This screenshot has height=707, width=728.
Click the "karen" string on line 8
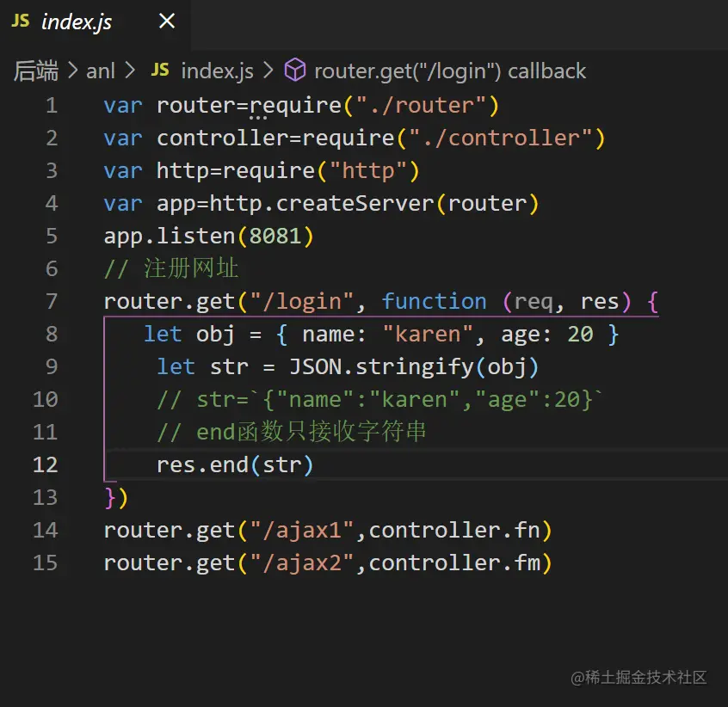[x=428, y=334]
